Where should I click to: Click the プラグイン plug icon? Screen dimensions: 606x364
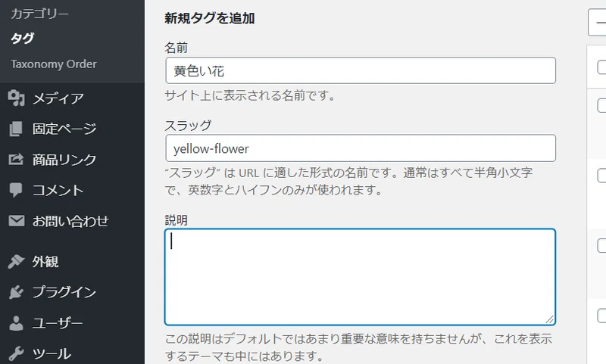[x=16, y=292]
